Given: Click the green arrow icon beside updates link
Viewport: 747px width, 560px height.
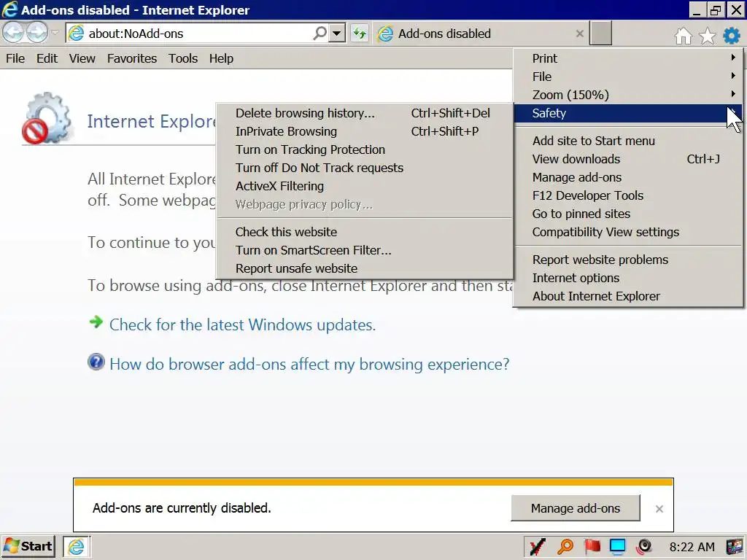Looking at the screenshot, I should (x=96, y=322).
